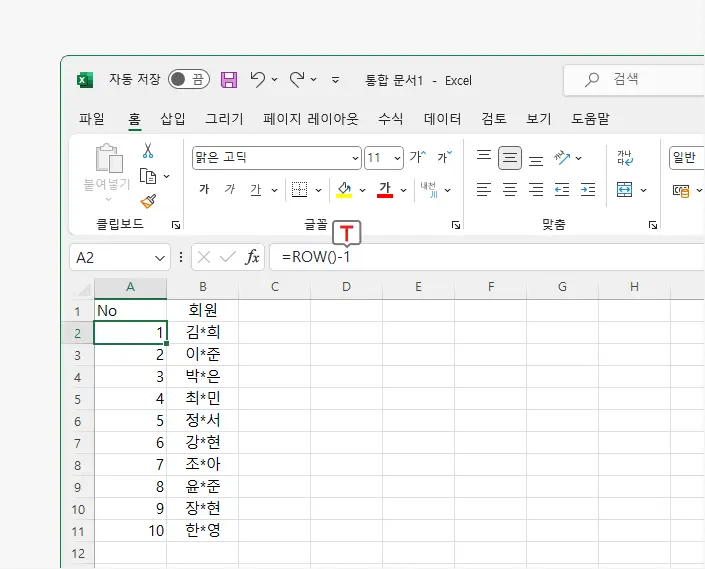Switch to the 삽입 tab
705x569 pixels.
[173, 119]
